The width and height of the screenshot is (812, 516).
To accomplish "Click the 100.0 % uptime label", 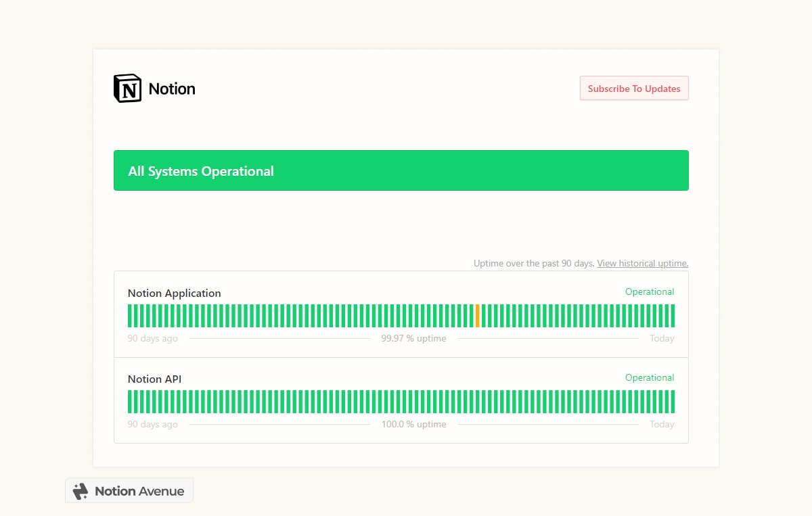I will [413, 424].
